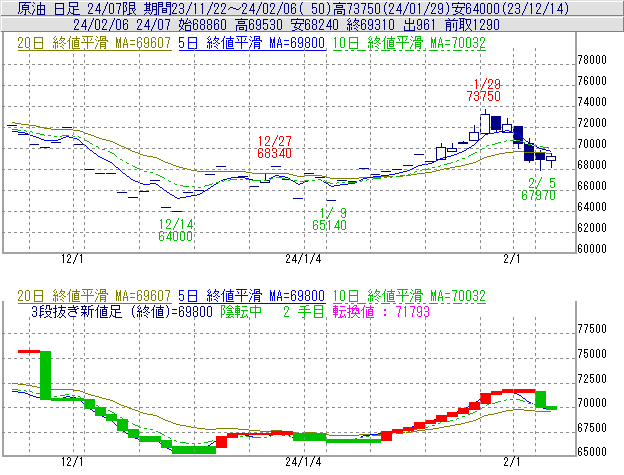Click the last green block in lower chart
624x475 pixels.
(551, 408)
